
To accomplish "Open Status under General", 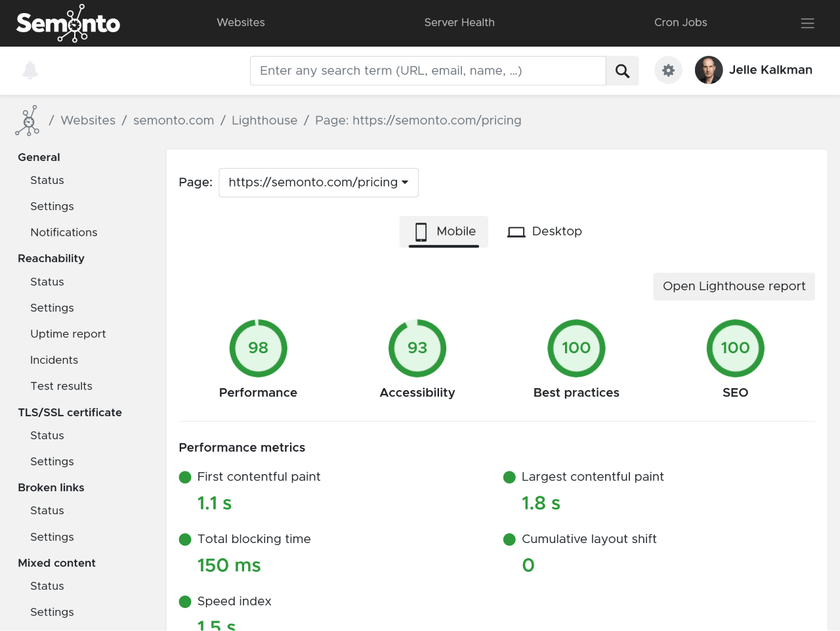I will pos(47,180).
